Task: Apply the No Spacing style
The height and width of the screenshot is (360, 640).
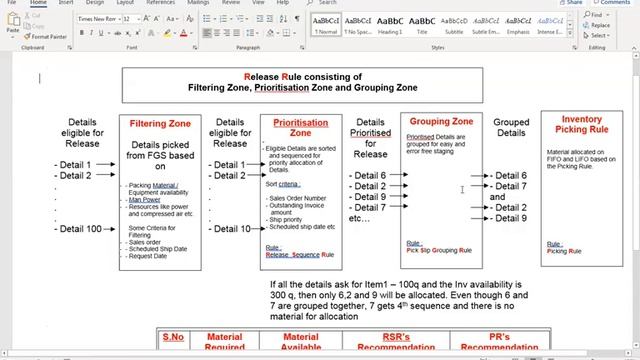Action: coord(358,24)
